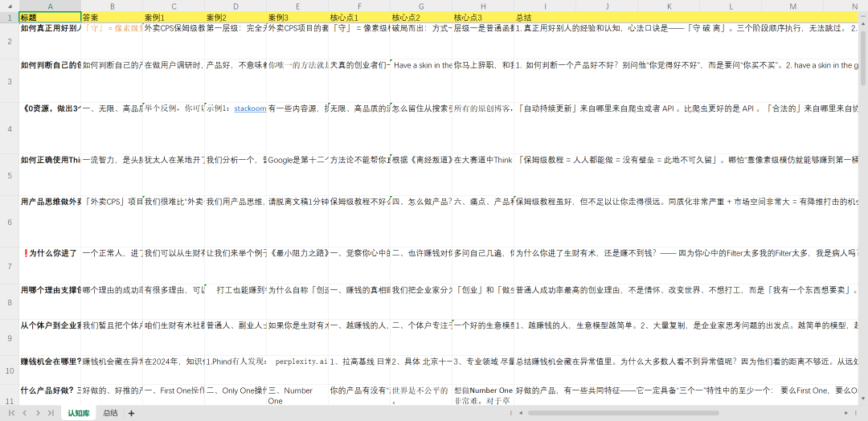Screen dimensions: 868x421
Task: Select row 7 header
Action: coord(10,266)
